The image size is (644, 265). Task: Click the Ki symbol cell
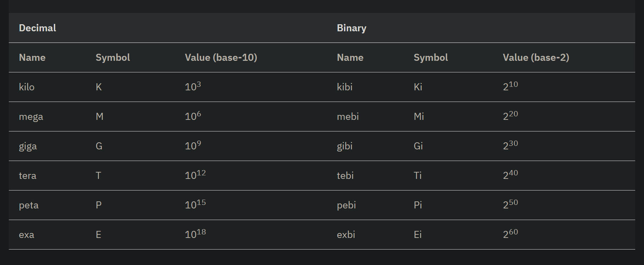point(418,87)
